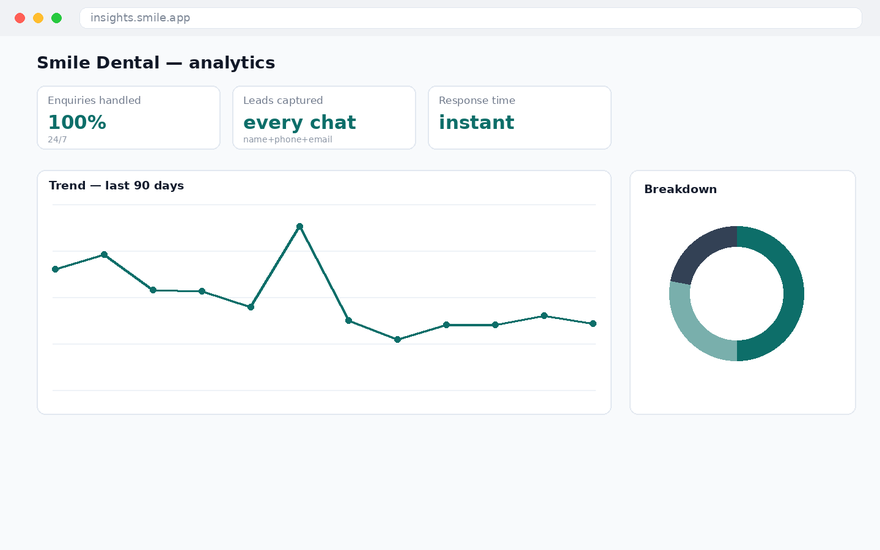Image resolution: width=880 pixels, height=550 pixels.
Task: Click the last data point on trend line
Action: 593,324
